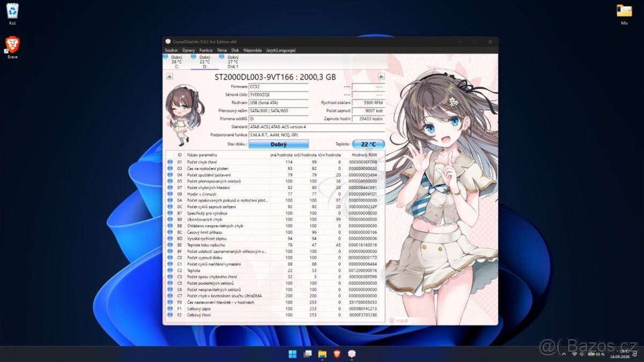Click status icon for attribute 01 Počet chyb čtení
Image resolution: width=644 pixels, height=362 pixels.
[x=170, y=162]
